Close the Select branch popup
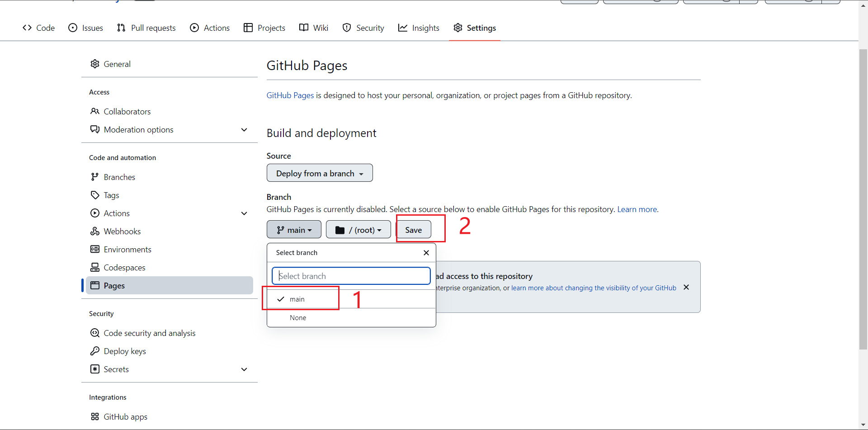The height and width of the screenshot is (430, 868). 426,253
